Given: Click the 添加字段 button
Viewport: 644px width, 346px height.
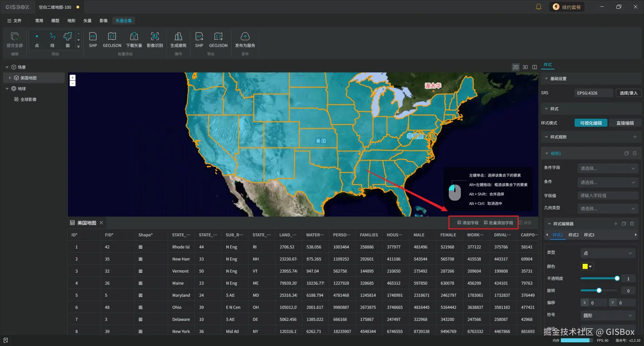Looking at the screenshot, I should click(468, 223).
